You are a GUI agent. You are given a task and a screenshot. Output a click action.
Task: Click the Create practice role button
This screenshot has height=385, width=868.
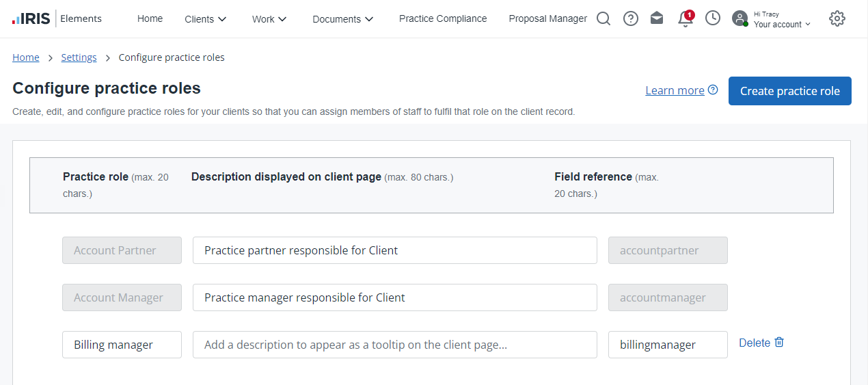(789, 91)
